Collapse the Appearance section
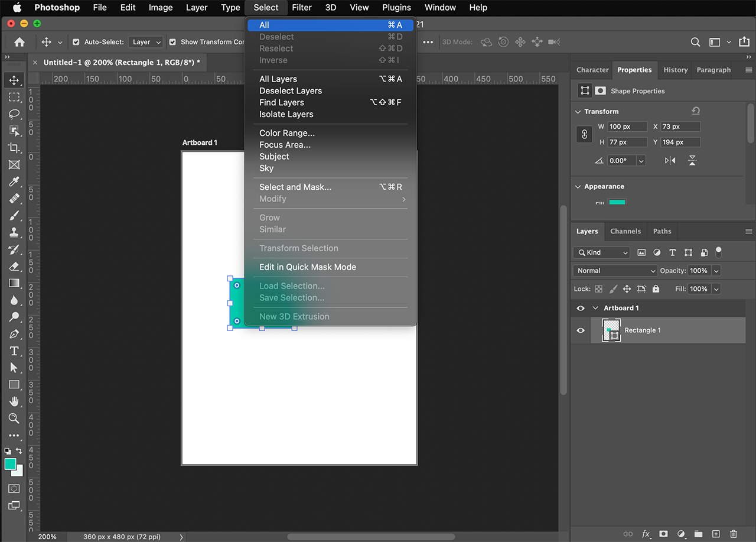The width and height of the screenshot is (756, 542). pos(577,186)
